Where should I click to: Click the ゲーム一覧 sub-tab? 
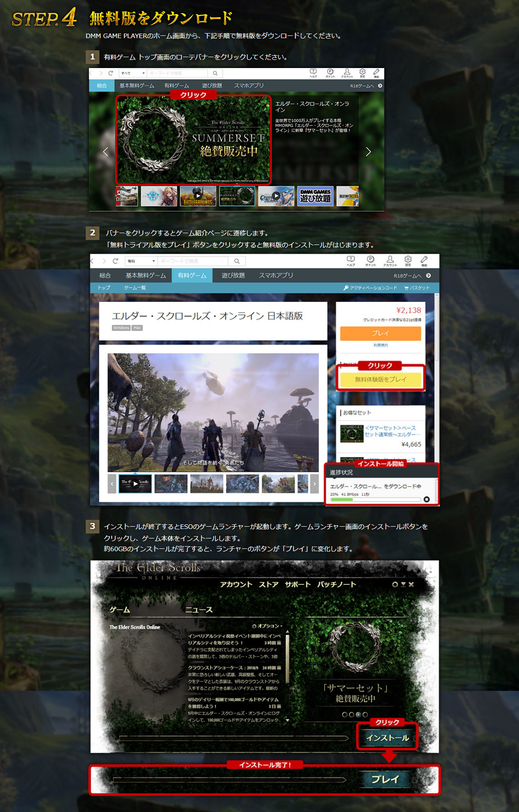click(x=135, y=288)
